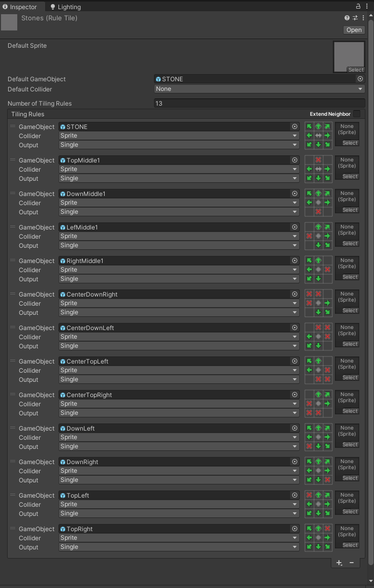The image size is (374, 588).
Task: Open Collider dropdown in the STONE rule
Action: click(179, 136)
